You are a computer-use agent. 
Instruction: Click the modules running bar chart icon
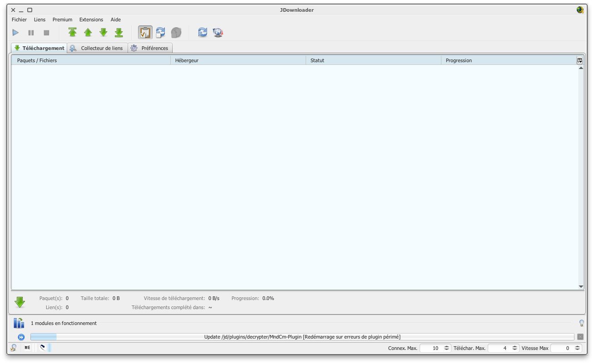(x=19, y=323)
